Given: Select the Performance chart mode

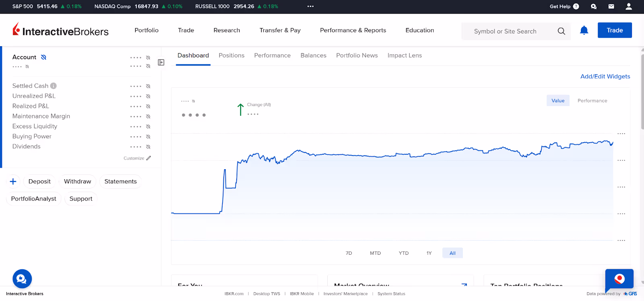Looking at the screenshot, I should coord(592,100).
